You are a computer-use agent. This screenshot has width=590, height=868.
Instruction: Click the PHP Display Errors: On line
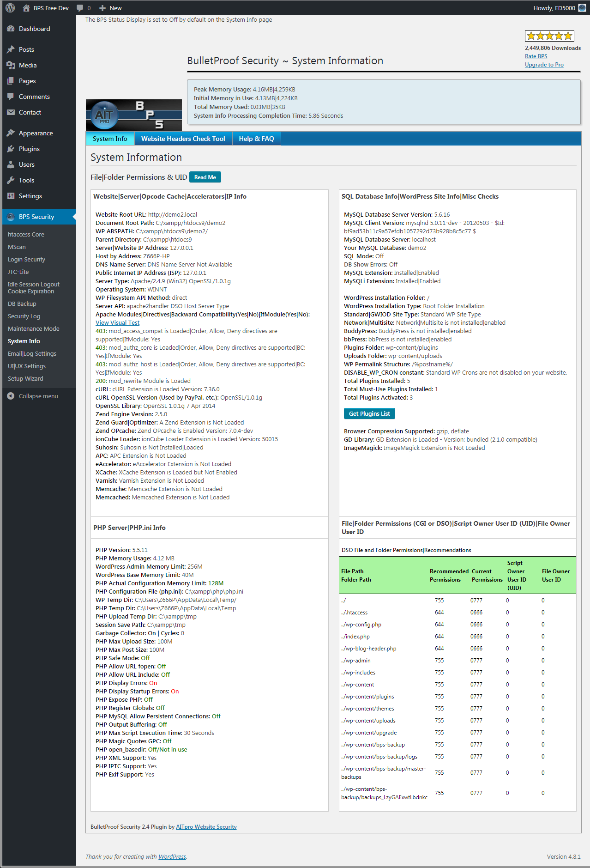126,683
